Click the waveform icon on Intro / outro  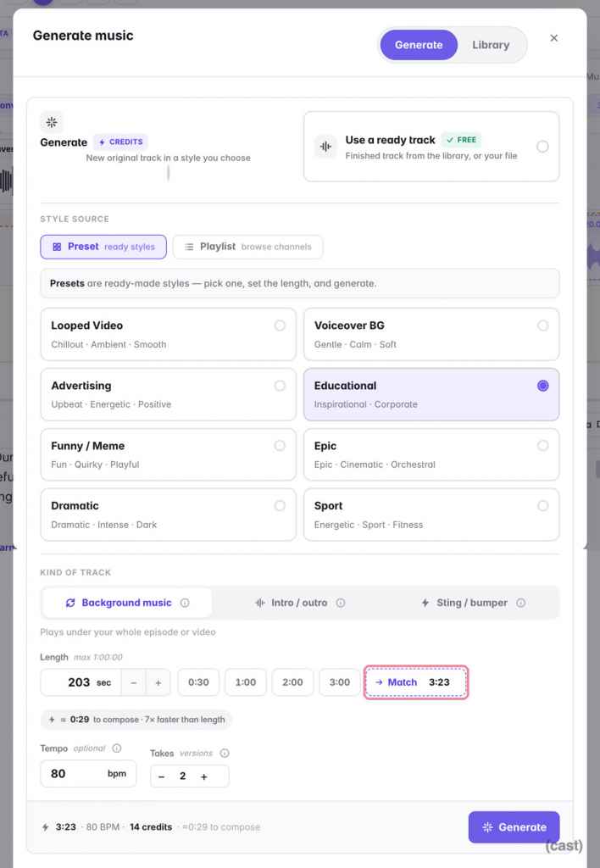(x=259, y=603)
